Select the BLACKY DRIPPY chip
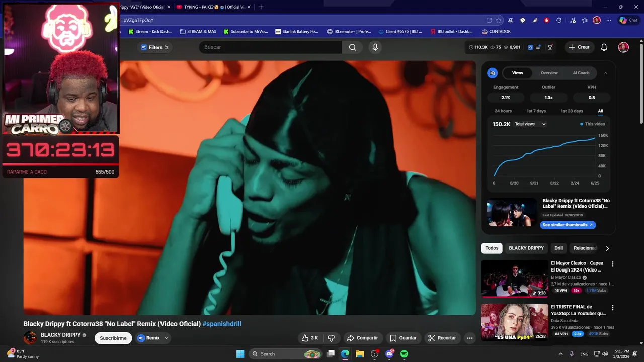Screen dimensions: 644x362 tap(526, 248)
